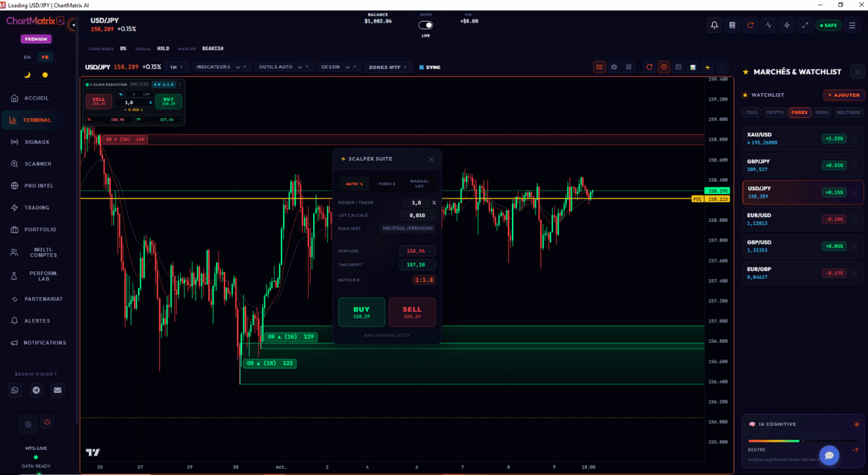Contact support via Telegram icon

(37, 390)
